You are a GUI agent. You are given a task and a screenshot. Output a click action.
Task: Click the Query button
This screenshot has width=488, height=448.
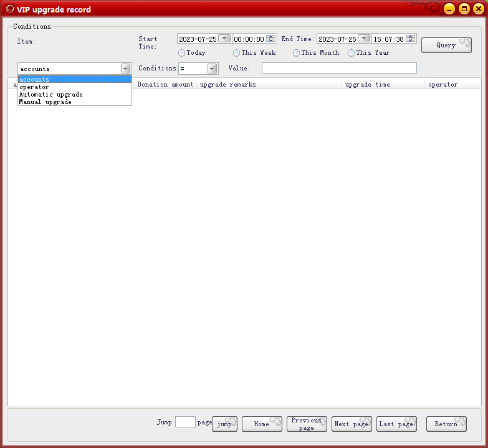coord(446,45)
